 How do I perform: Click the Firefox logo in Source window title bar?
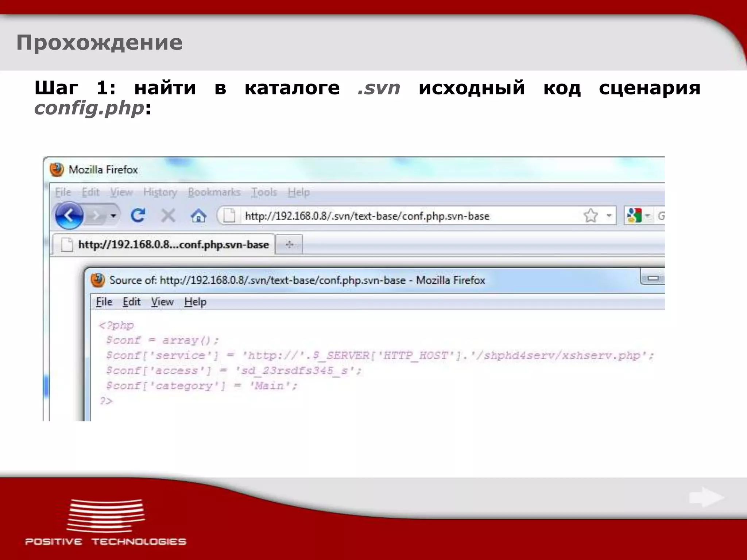(98, 280)
